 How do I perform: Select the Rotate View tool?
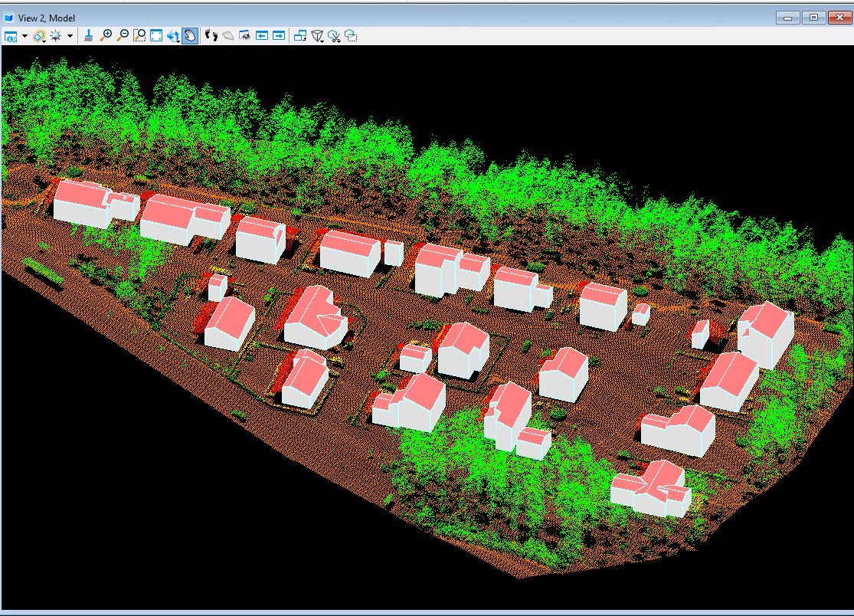[x=173, y=36]
